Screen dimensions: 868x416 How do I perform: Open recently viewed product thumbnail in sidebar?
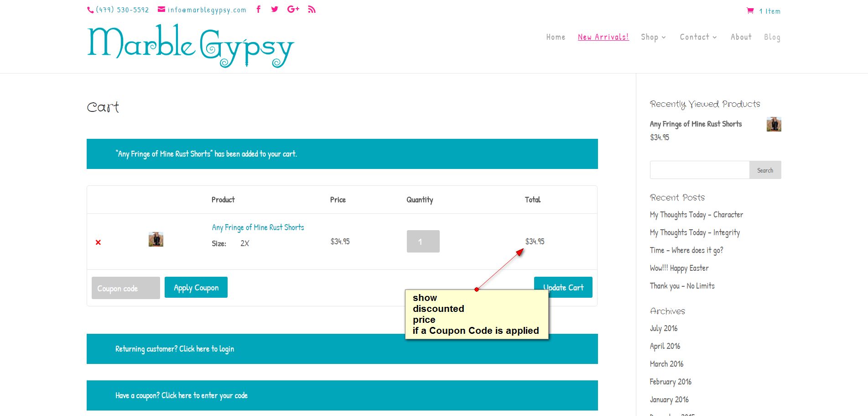(x=774, y=124)
